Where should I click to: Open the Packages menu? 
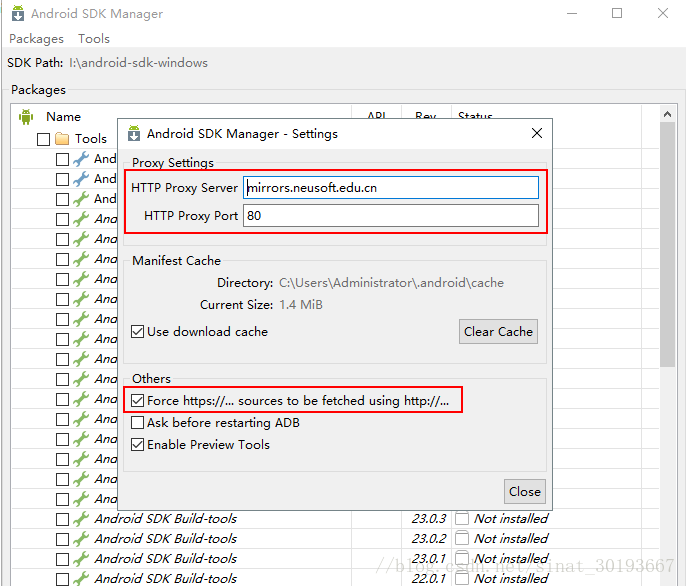coord(36,39)
